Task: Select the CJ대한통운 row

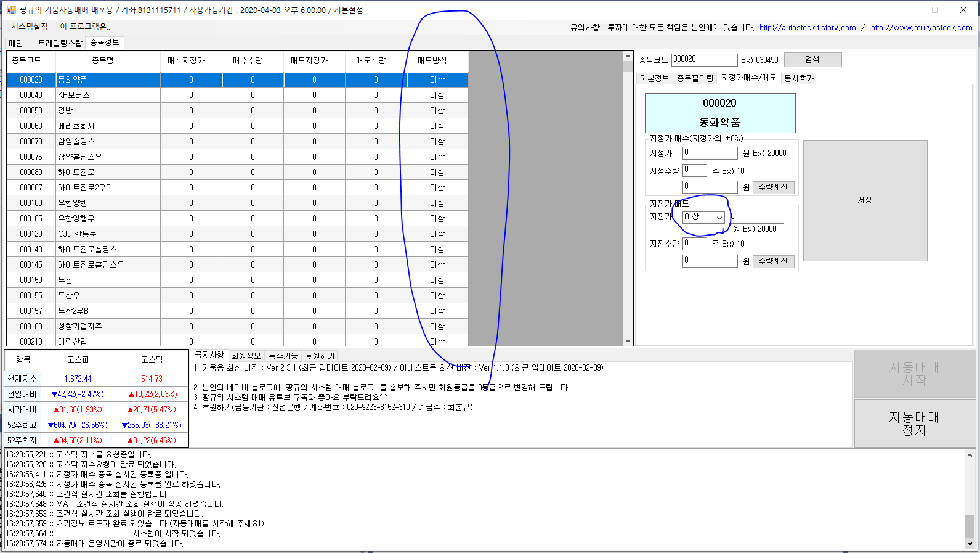Action: click(238, 234)
